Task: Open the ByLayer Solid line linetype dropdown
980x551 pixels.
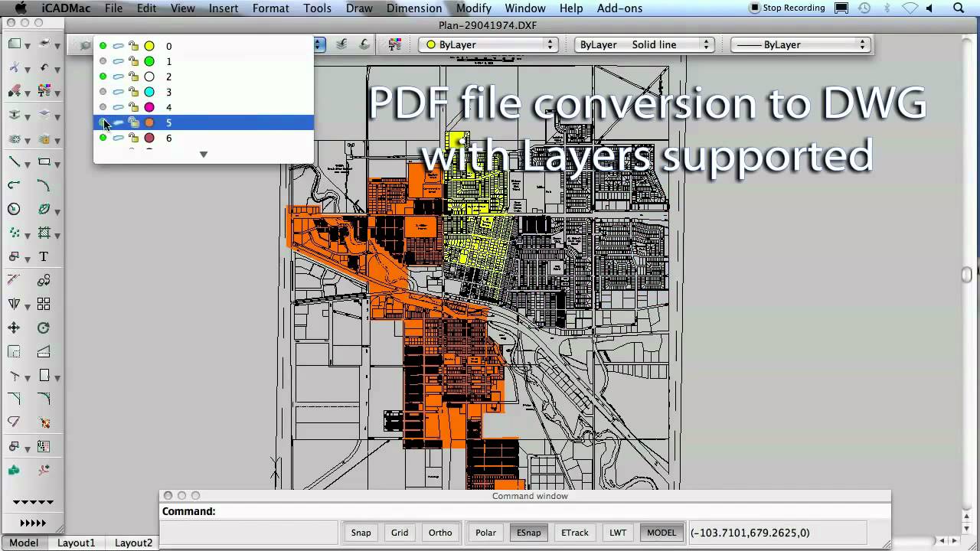Action: [x=645, y=44]
